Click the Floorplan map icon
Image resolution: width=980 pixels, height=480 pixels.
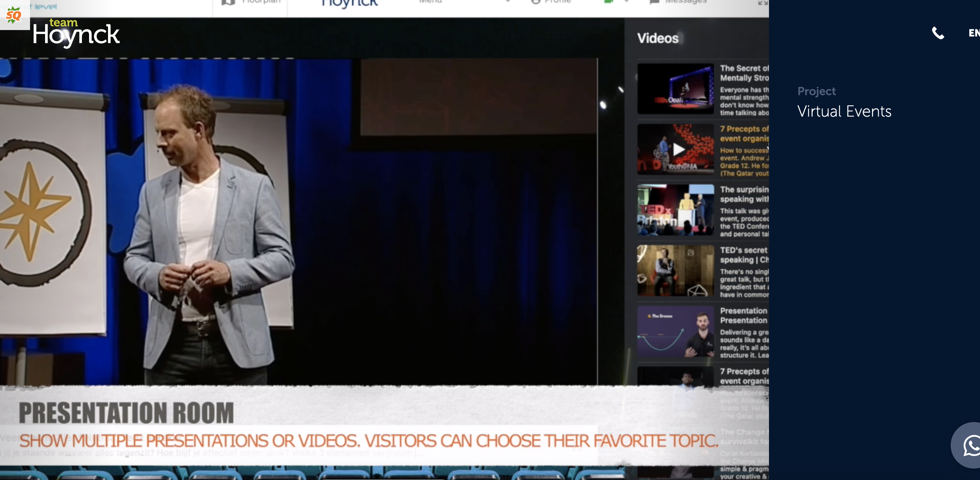(228, 2)
